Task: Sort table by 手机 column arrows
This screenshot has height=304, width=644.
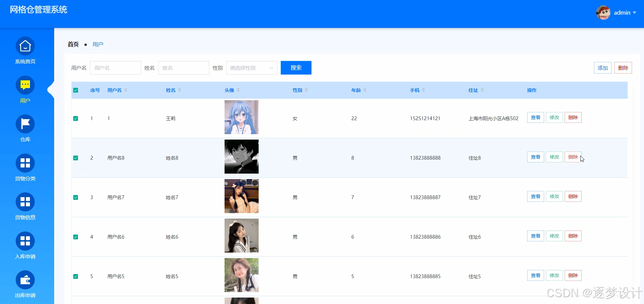Action: pyautogui.click(x=424, y=90)
